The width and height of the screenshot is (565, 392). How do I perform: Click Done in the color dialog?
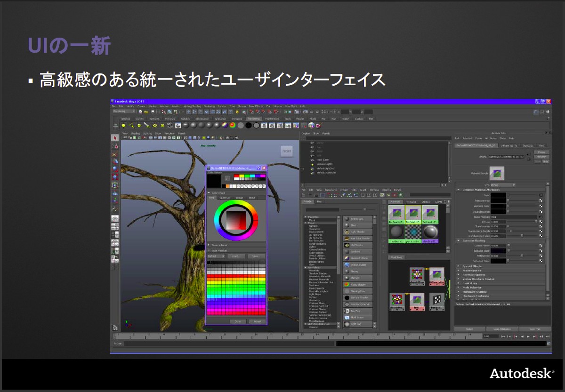pos(238,321)
